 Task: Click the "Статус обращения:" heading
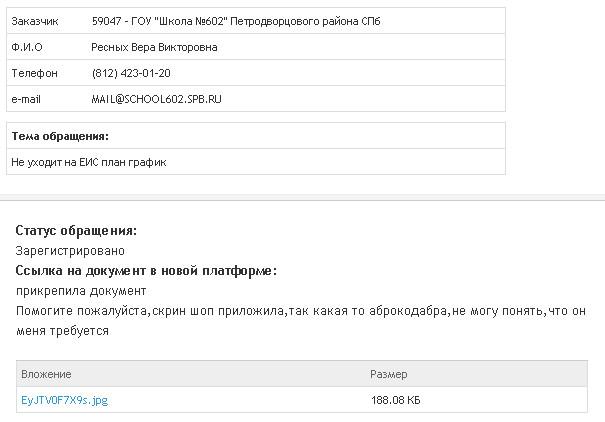(x=76, y=231)
